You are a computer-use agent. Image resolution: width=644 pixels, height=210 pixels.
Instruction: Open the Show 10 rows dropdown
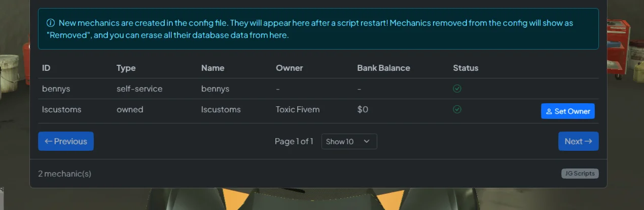349,142
